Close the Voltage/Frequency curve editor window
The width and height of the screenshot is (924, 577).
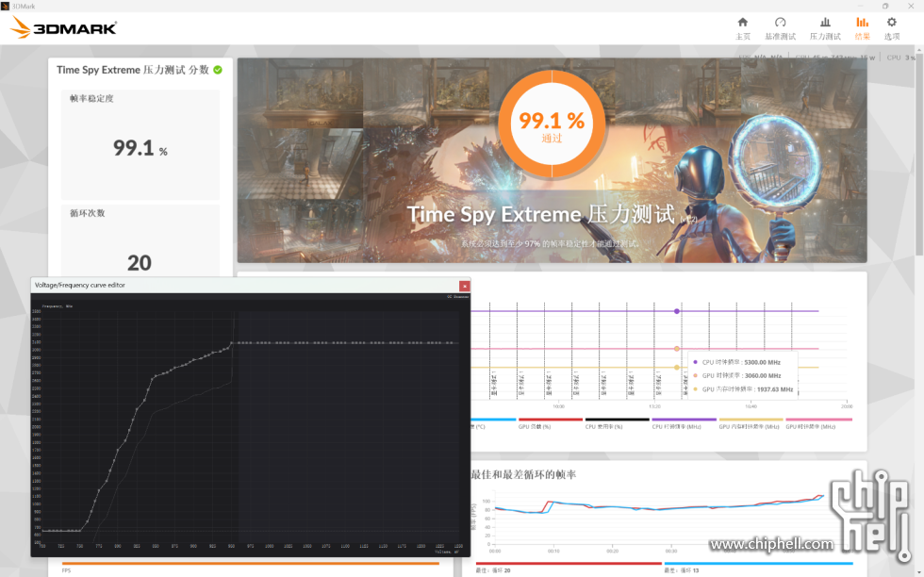(464, 286)
